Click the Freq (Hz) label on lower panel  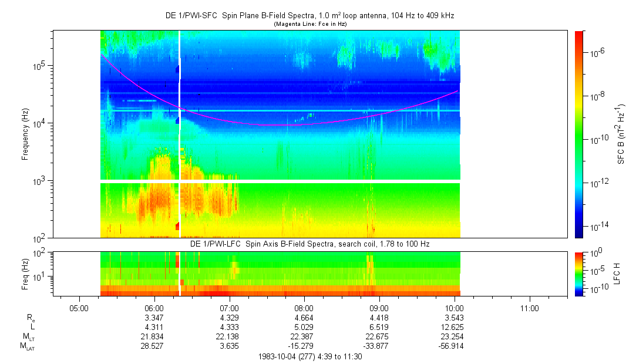click(25, 274)
